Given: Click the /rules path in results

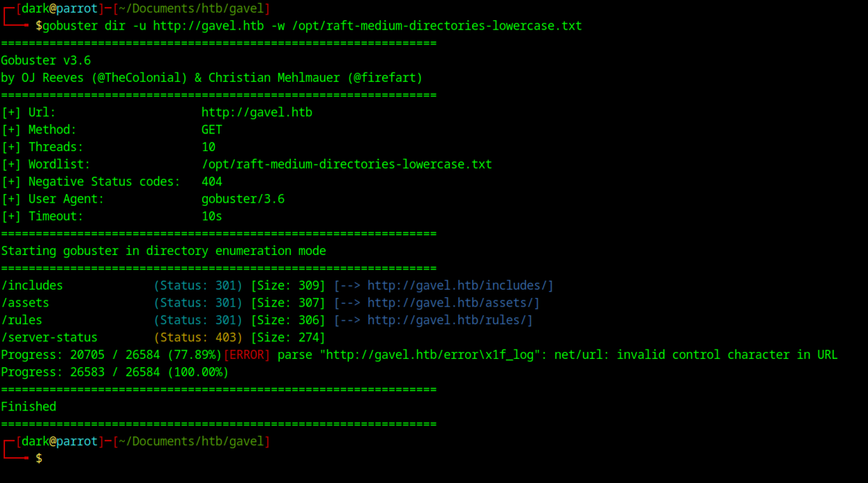Looking at the screenshot, I should pos(22,321).
